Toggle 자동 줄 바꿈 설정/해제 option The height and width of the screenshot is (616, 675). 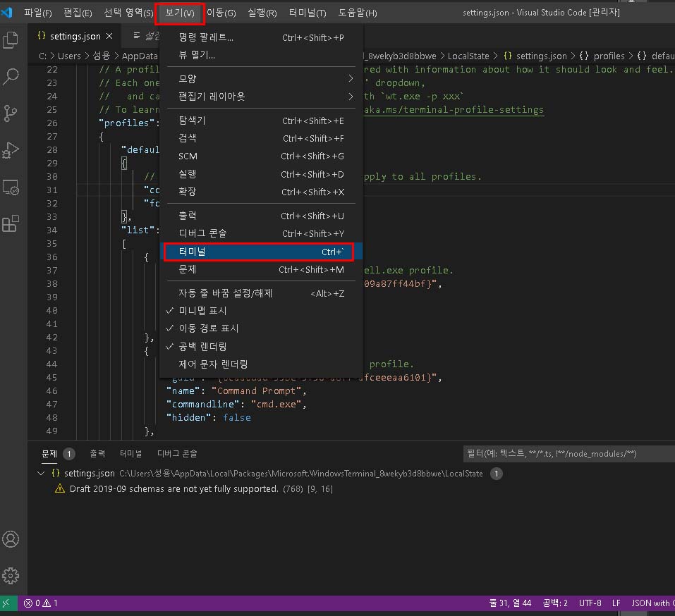coord(261,293)
